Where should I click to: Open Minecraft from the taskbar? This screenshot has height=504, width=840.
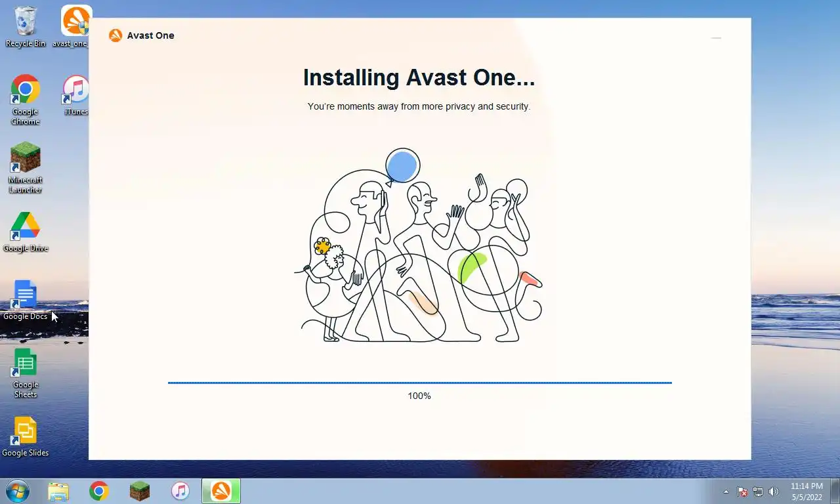point(140,491)
